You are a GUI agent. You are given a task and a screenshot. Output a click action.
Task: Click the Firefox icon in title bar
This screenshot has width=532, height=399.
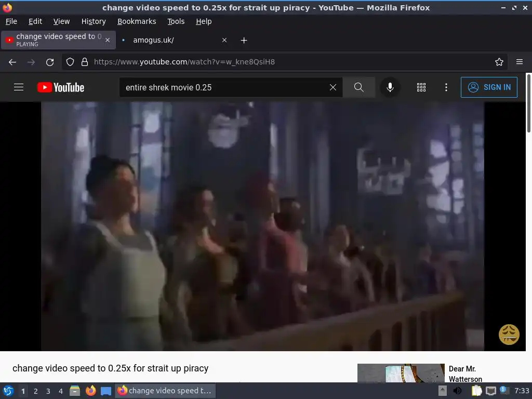click(7, 7)
